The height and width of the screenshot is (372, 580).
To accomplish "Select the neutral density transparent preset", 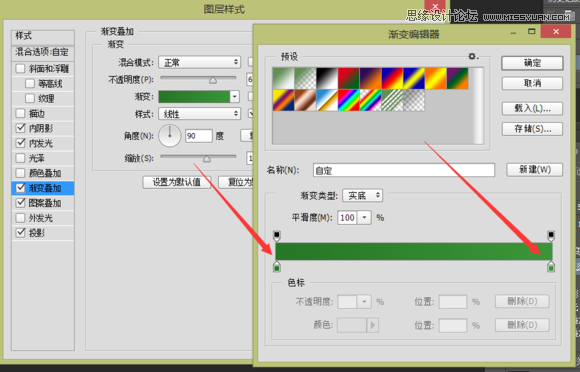I will [414, 100].
